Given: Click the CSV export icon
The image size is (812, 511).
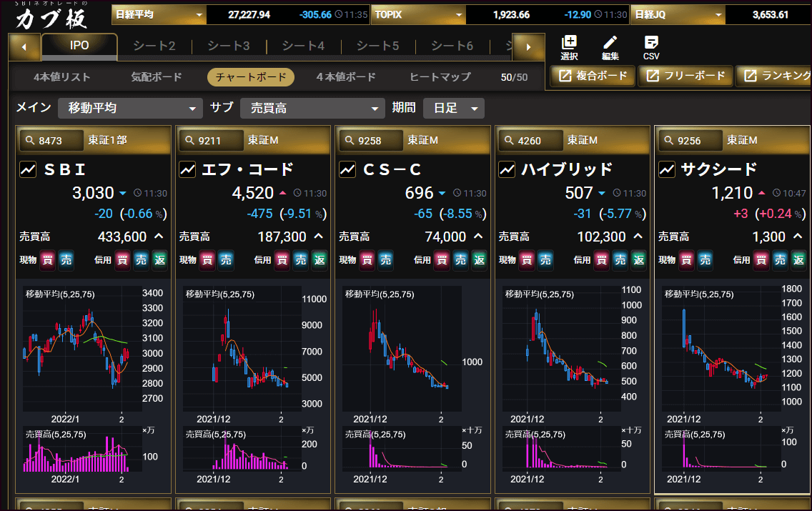Looking at the screenshot, I should (651, 42).
